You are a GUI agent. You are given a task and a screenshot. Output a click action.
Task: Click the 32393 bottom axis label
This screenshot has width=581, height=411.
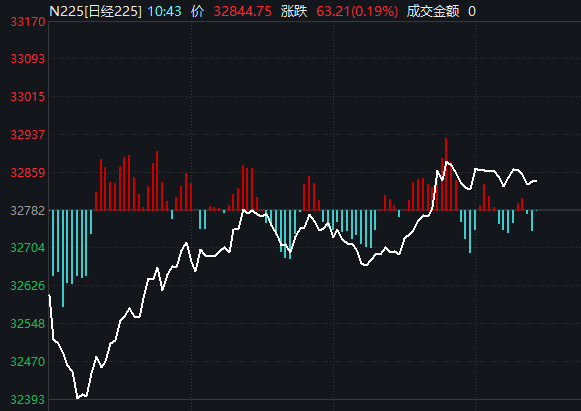click(28, 400)
